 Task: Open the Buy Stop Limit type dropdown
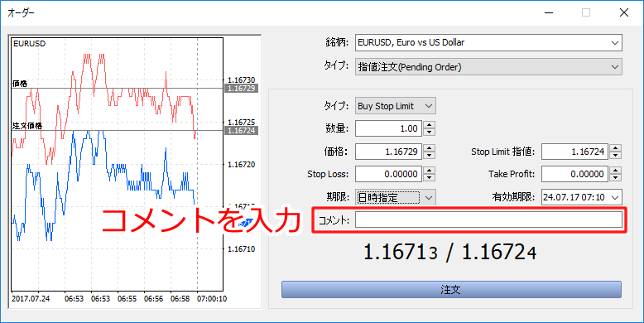395,106
